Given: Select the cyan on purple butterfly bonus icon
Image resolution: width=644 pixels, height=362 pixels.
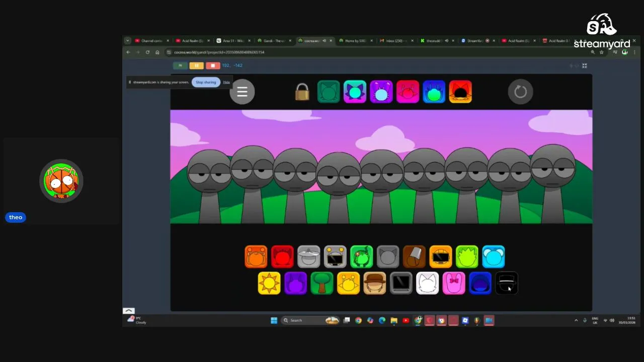Looking at the screenshot, I should pyautogui.click(x=355, y=92).
